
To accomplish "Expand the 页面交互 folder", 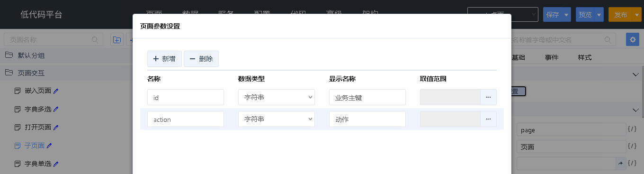I will coord(31,73).
